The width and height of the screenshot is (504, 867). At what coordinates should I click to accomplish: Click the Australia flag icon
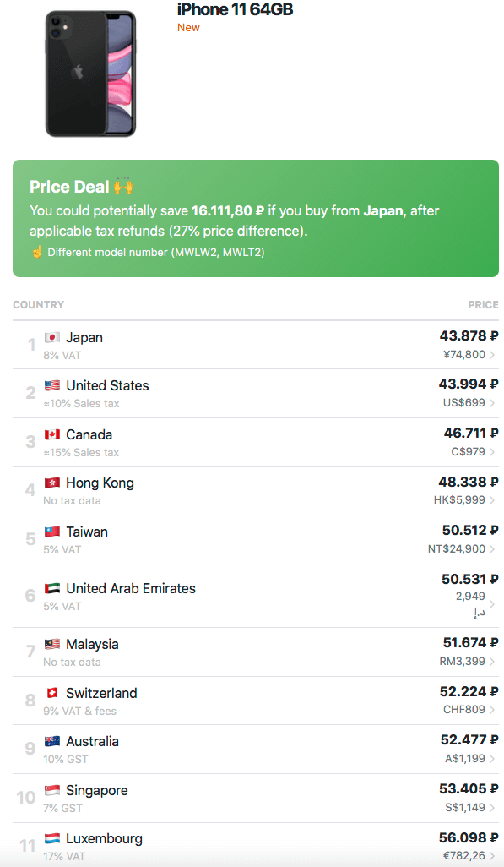coord(52,741)
